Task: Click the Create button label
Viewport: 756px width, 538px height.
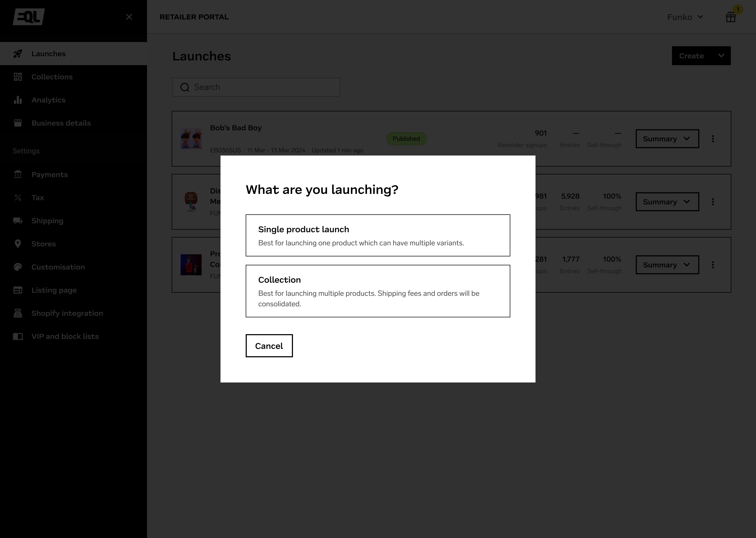Action: [x=691, y=56]
